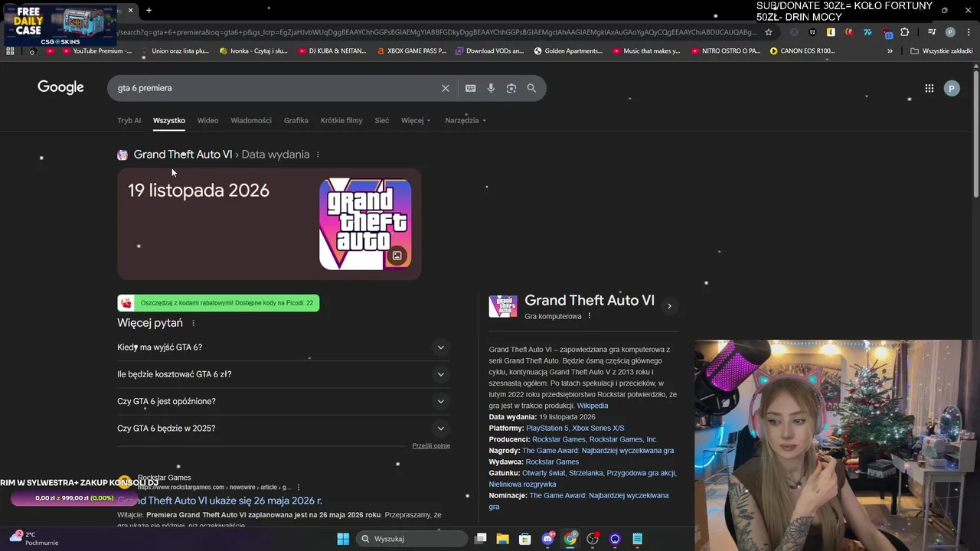Click the Grand Theft Auto VI cover thumbnail
This screenshot has width=980, height=551.
tap(503, 306)
